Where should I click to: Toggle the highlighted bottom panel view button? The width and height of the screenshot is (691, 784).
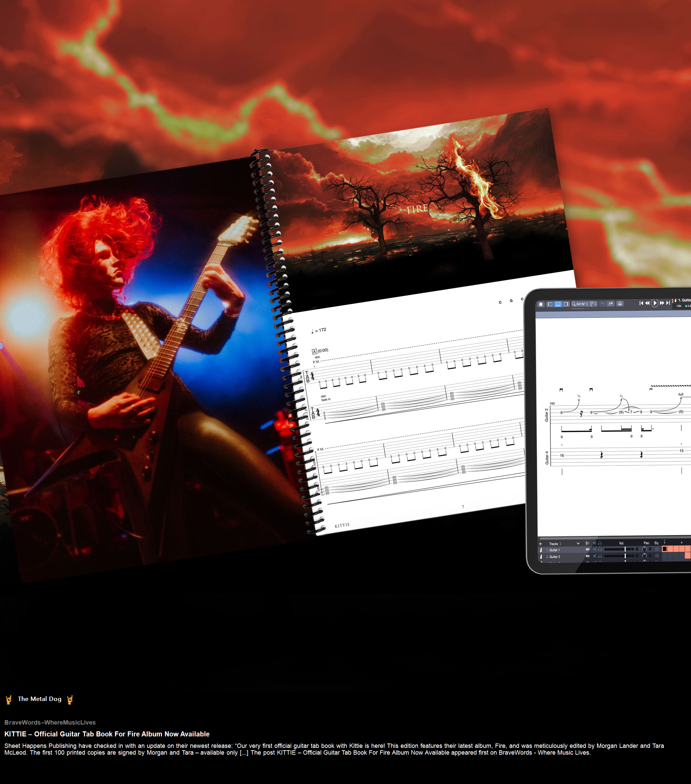pos(558,304)
